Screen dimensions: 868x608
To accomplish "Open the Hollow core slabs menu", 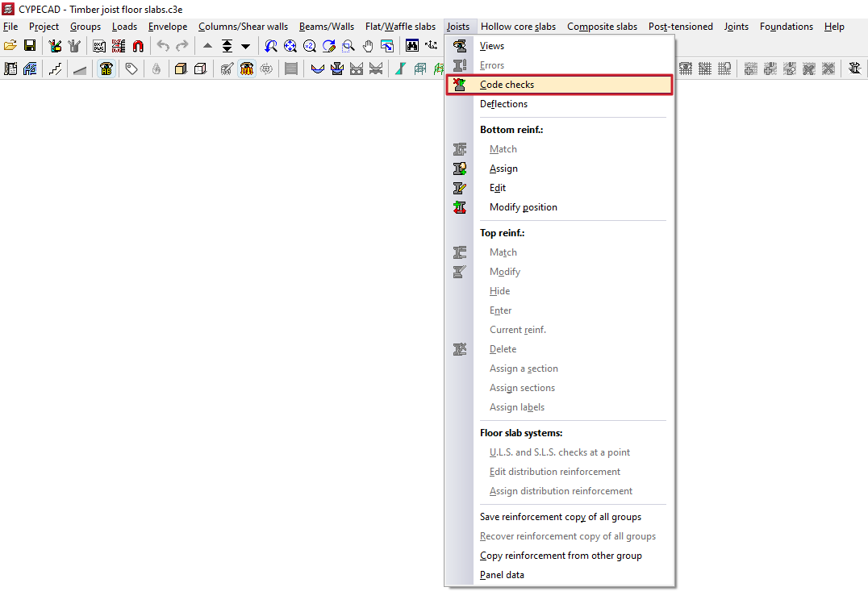I will click(x=518, y=27).
